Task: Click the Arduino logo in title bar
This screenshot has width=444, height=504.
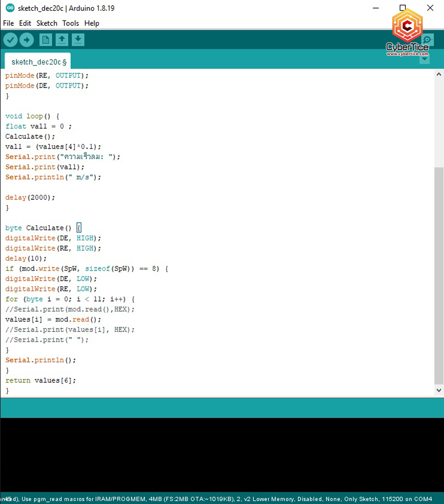Action: (x=10, y=8)
